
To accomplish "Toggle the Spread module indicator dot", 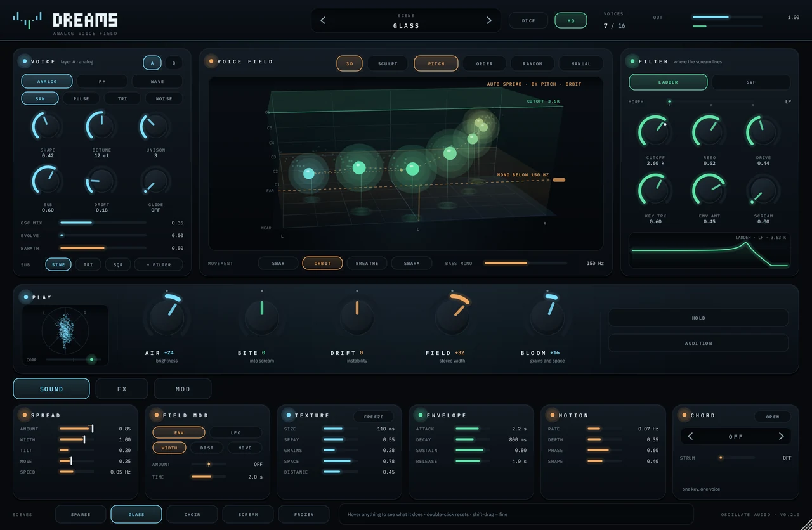I will pyautogui.click(x=25, y=415).
